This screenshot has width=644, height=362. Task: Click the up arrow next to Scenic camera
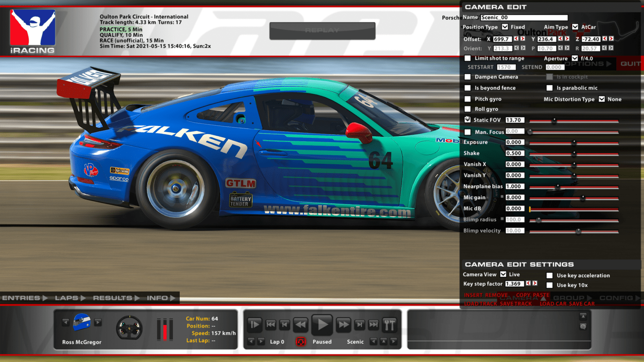[x=383, y=341]
